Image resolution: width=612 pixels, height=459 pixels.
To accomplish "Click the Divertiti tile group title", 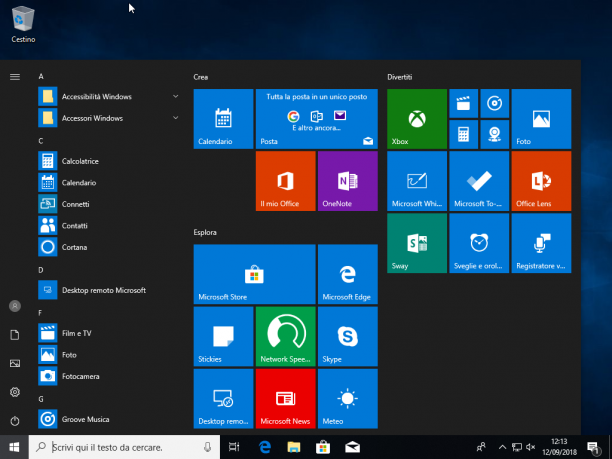I will tap(400, 77).
